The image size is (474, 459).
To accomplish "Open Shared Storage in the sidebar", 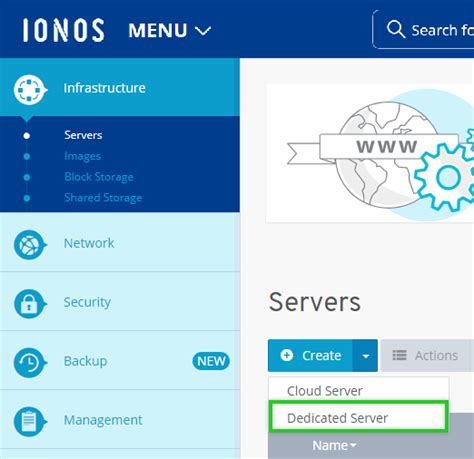I will 103,198.
